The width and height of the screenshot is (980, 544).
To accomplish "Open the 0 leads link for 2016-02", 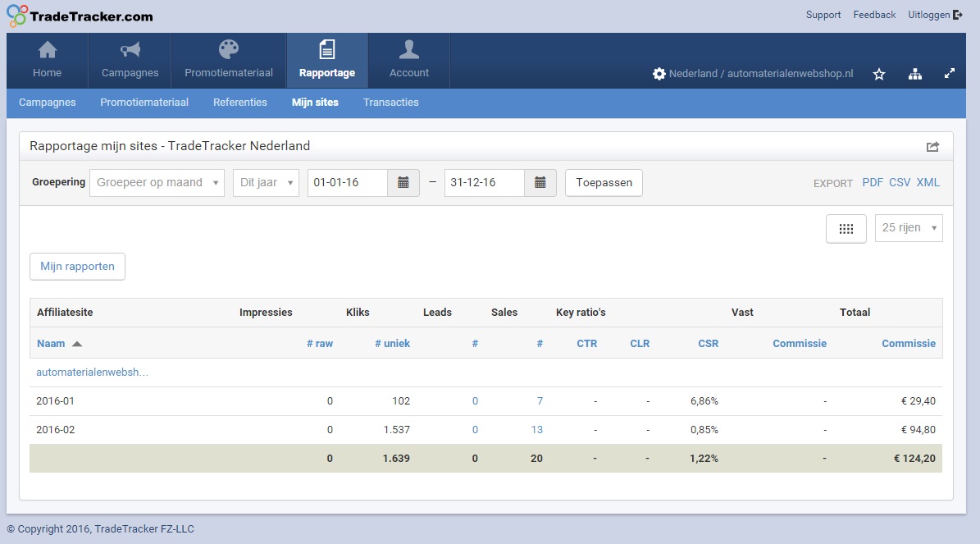I will pyautogui.click(x=475, y=430).
